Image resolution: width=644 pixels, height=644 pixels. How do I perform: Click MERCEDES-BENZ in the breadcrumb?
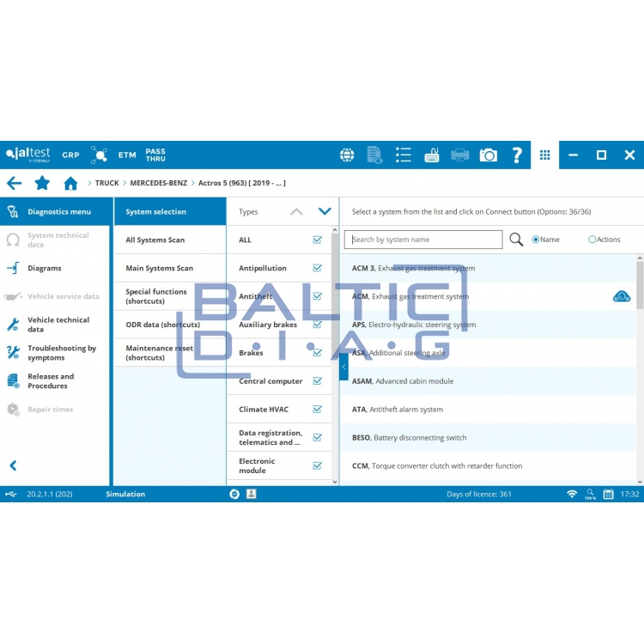[x=159, y=183]
